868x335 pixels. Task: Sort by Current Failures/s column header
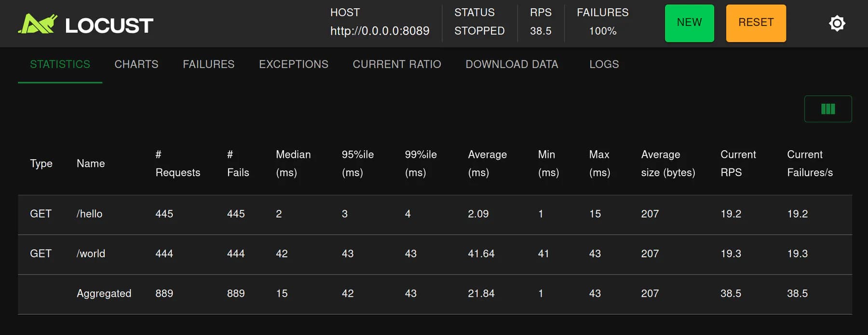click(810, 164)
